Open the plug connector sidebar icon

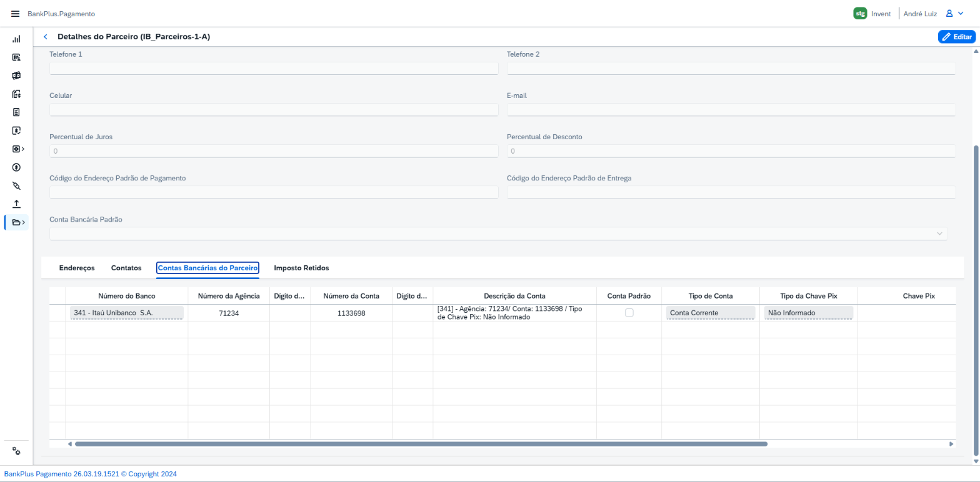(x=16, y=185)
